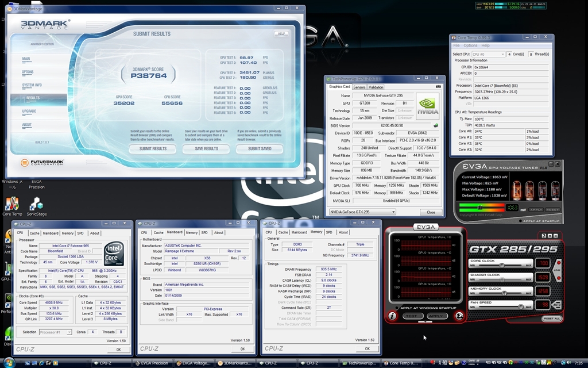Open EVGA Precision down-arrow menu icon
The width and height of the screenshot is (588, 368).
[550, 236]
